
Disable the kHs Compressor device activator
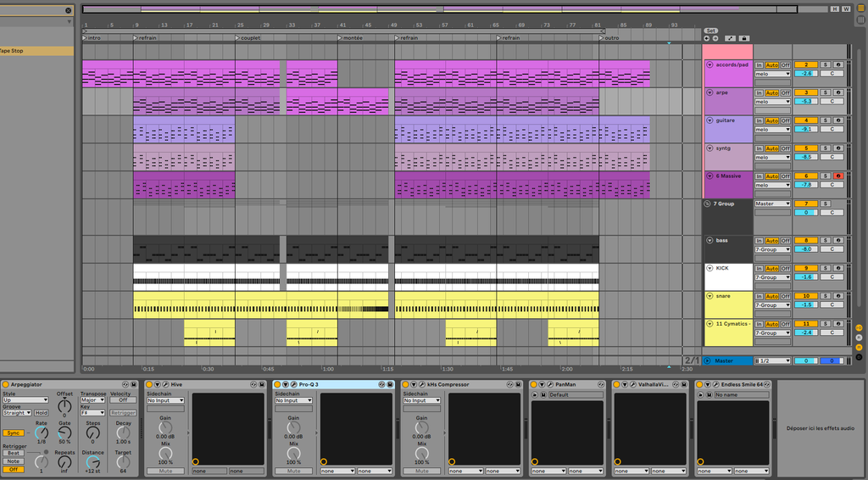(x=407, y=385)
